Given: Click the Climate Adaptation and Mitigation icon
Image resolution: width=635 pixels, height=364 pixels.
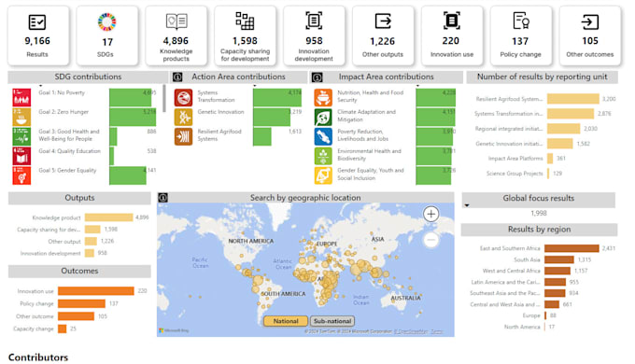Looking at the screenshot, I should coord(323,117).
